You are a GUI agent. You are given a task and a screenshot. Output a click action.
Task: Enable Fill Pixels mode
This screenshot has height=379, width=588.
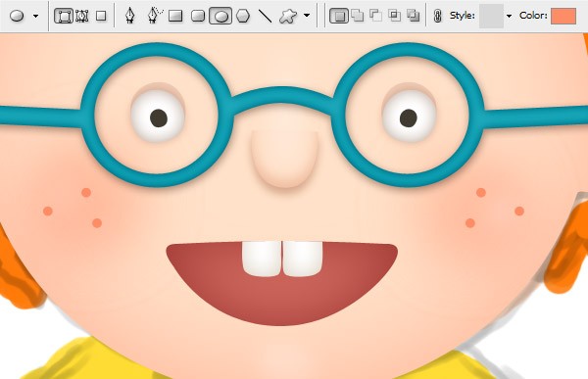pos(101,16)
